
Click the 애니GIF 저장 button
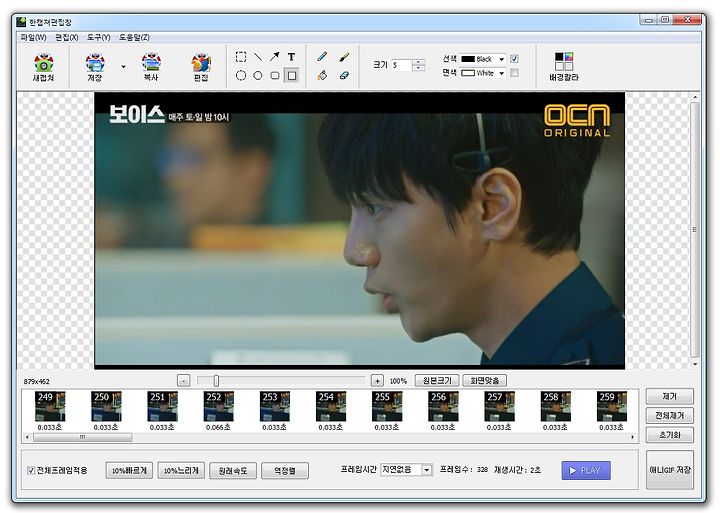670,470
